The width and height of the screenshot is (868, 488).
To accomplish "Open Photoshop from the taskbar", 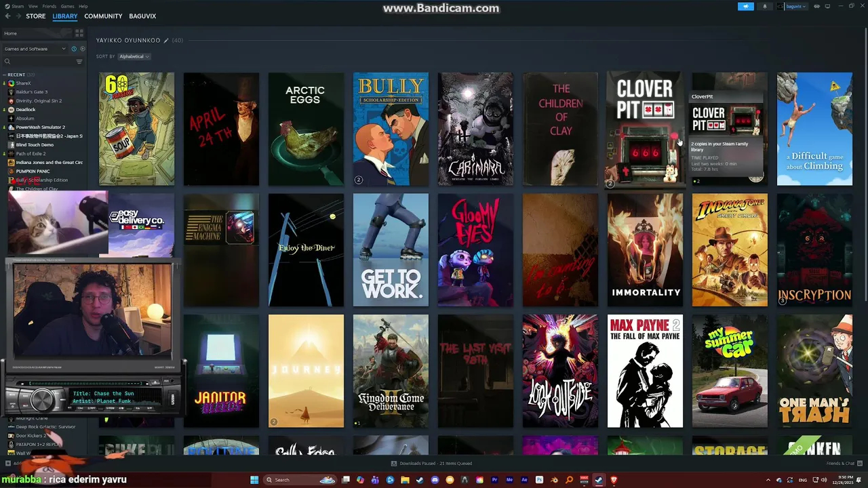I will pos(539,480).
